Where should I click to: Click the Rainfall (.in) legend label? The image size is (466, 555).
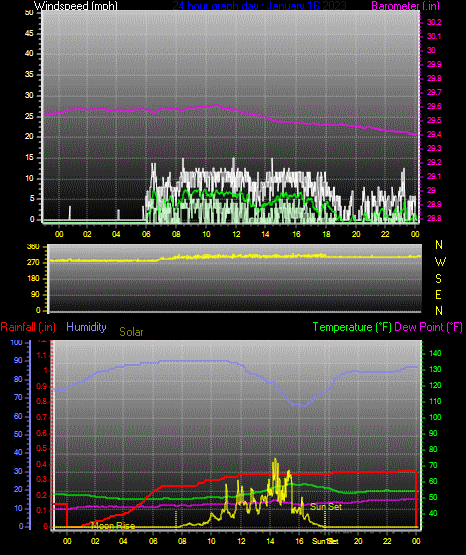click(x=28, y=327)
